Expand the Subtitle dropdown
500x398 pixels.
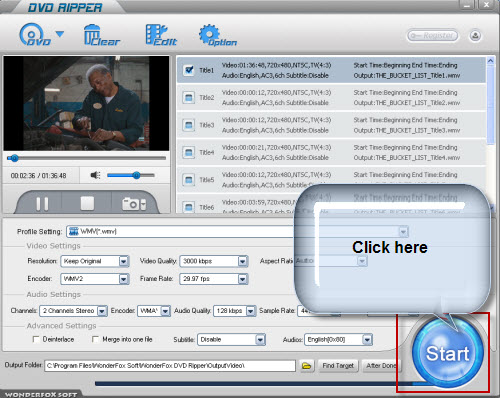point(260,340)
